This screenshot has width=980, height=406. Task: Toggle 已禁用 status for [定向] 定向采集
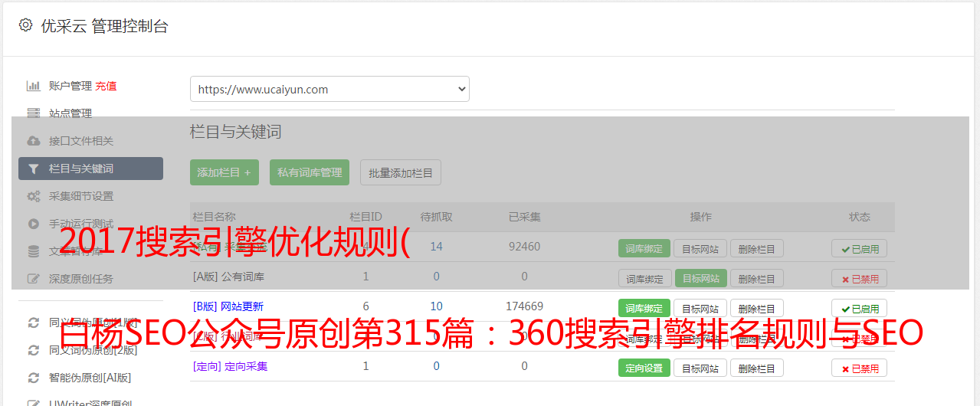pyautogui.click(x=859, y=368)
